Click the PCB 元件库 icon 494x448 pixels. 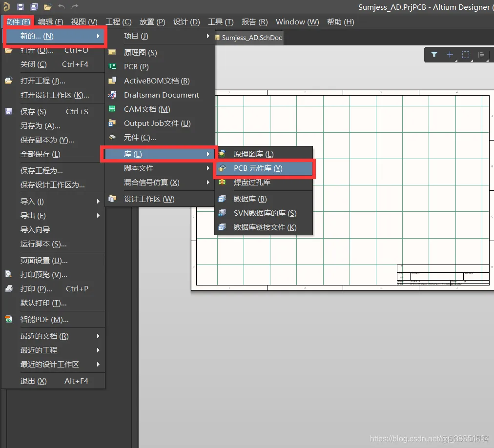(x=222, y=168)
